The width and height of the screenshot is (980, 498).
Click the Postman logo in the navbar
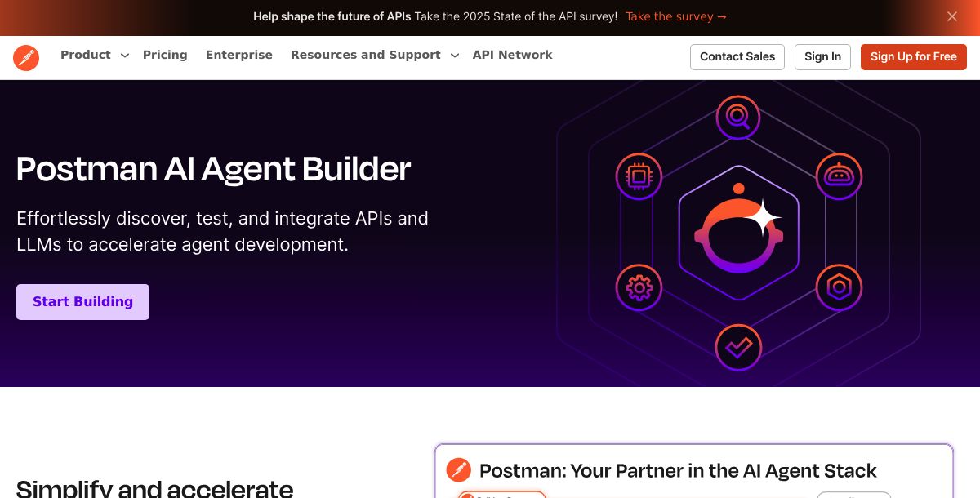click(x=26, y=58)
